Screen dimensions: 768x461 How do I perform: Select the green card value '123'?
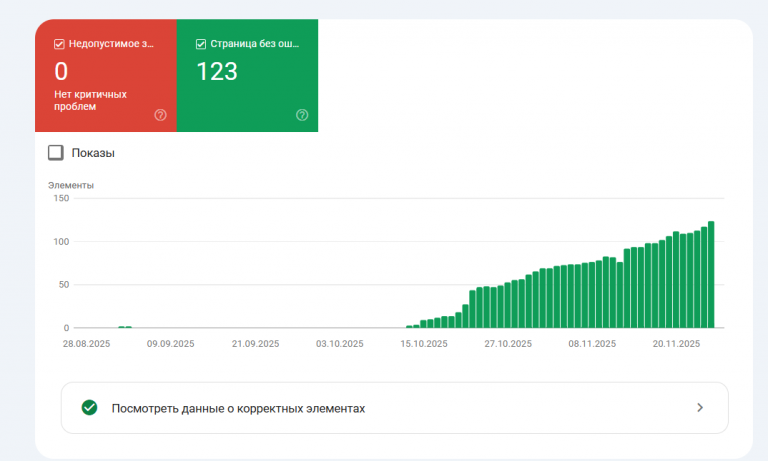point(217,72)
